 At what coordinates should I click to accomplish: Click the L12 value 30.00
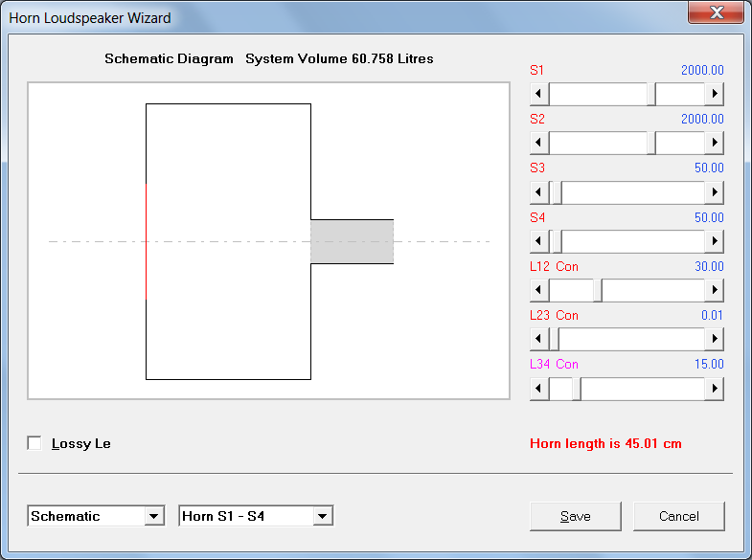coord(709,266)
